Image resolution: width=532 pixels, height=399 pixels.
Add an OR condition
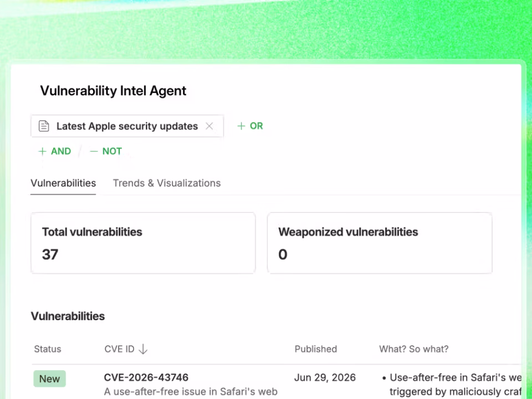(x=250, y=126)
